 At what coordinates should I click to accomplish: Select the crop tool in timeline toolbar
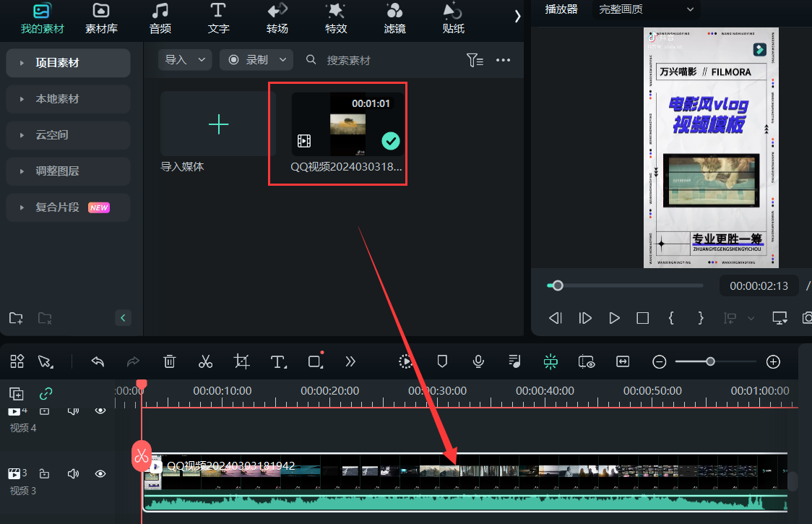click(x=242, y=361)
